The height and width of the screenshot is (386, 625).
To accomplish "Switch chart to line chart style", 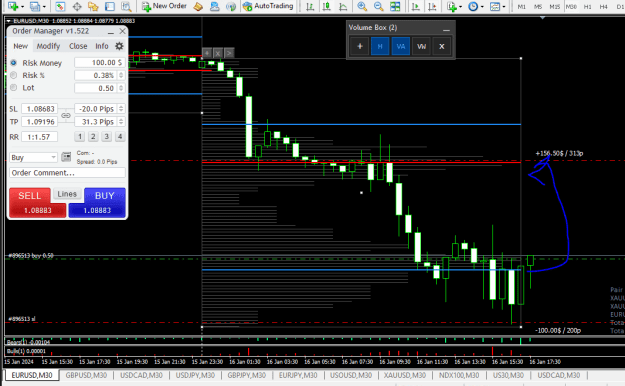I will click(343, 6).
